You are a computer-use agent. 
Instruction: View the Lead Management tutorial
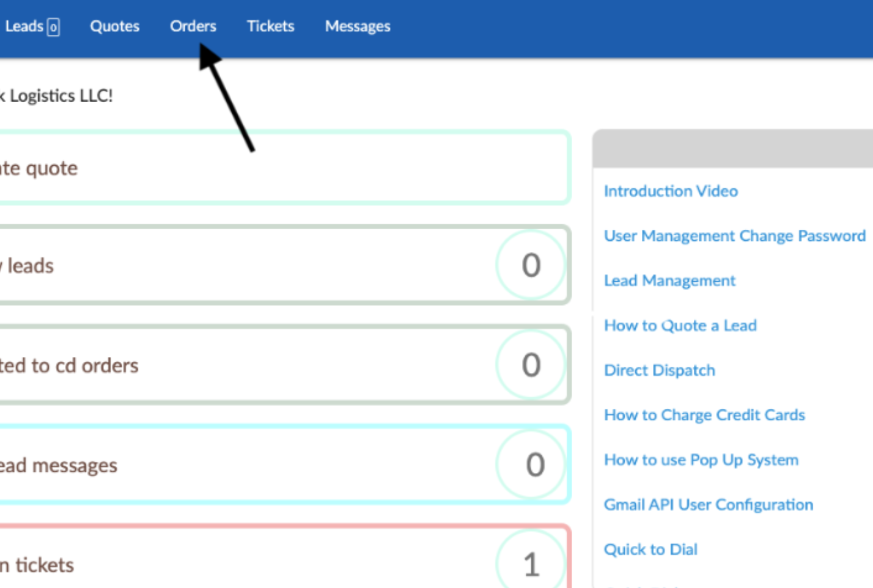(669, 281)
